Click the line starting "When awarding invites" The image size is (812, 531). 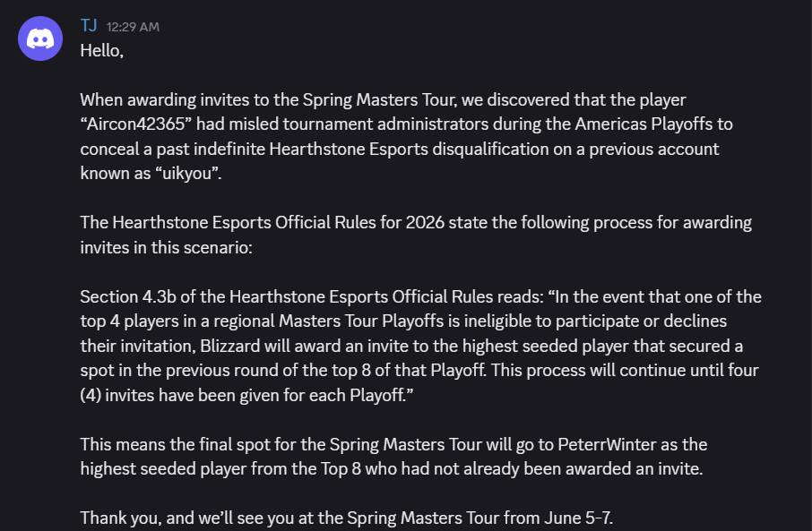click(x=384, y=99)
